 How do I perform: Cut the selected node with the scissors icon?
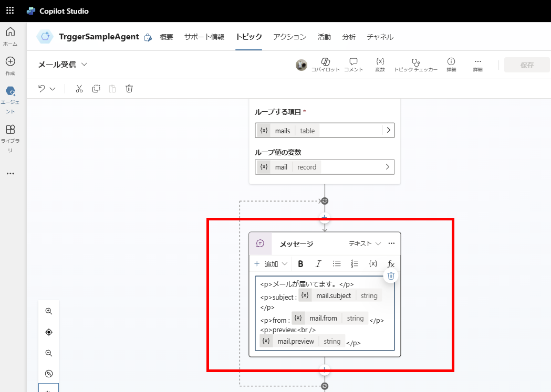pyautogui.click(x=79, y=89)
